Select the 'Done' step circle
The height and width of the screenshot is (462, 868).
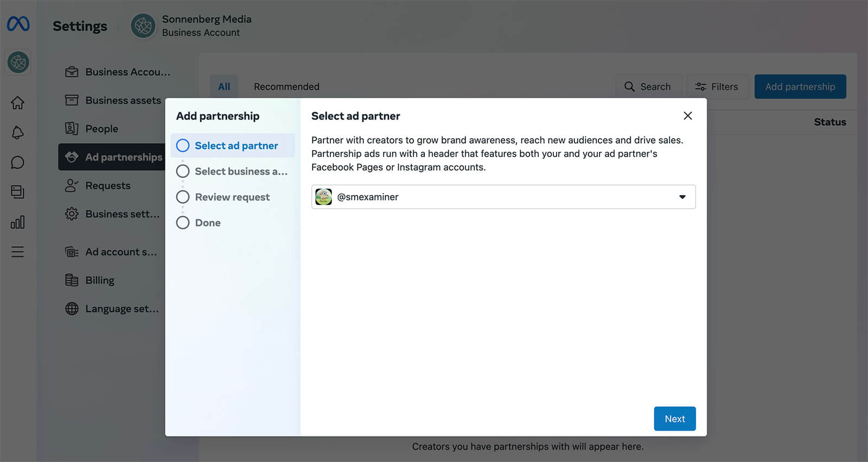click(183, 223)
